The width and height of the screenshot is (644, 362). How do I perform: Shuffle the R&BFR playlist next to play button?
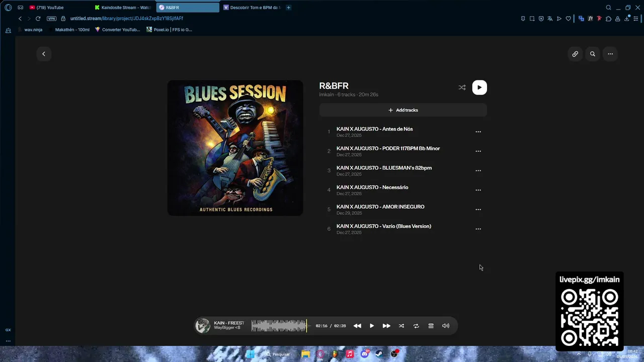point(462,87)
